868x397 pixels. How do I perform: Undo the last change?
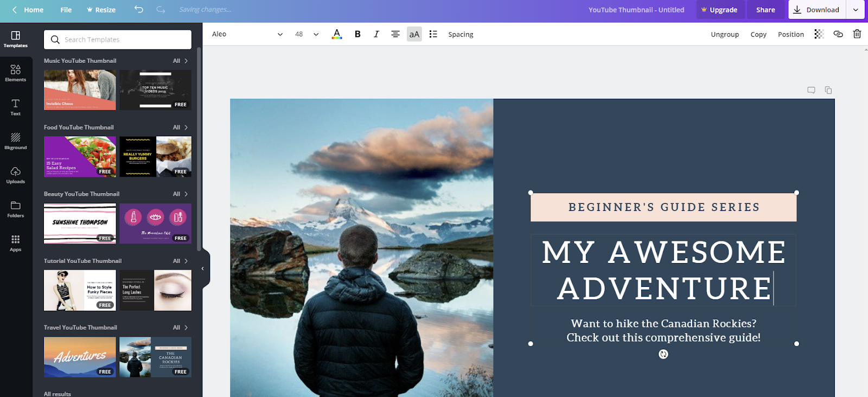coord(139,10)
